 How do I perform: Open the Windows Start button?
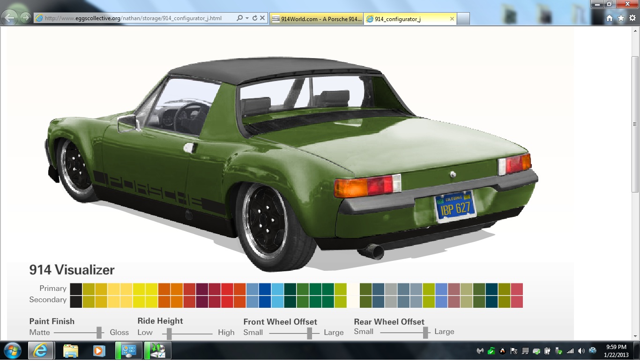(13, 350)
